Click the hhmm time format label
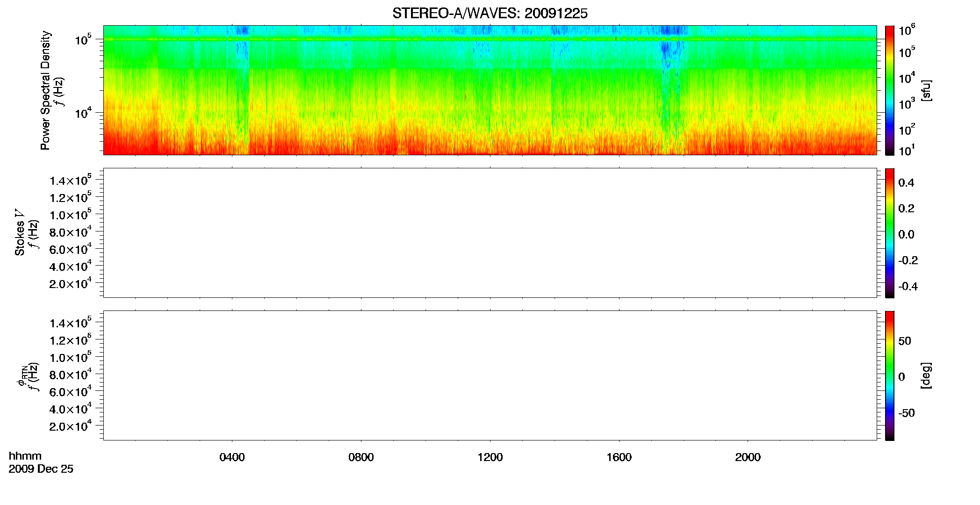 click(x=25, y=456)
